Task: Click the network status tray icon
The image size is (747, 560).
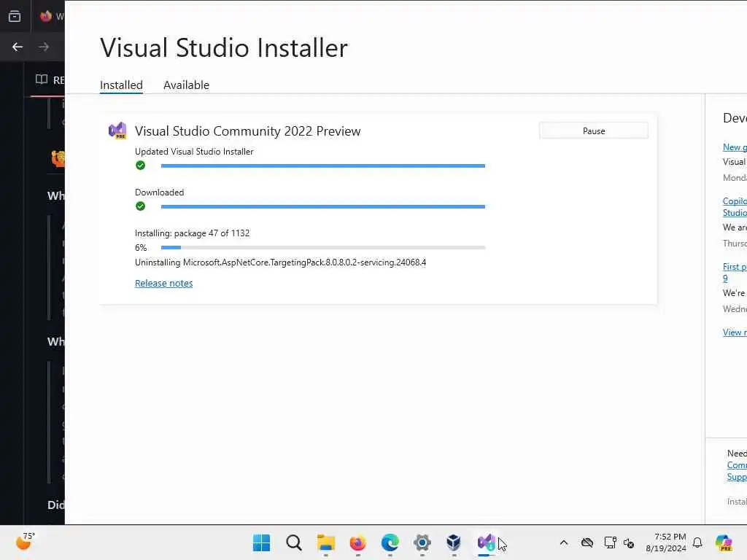Action: click(x=610, y=542)
